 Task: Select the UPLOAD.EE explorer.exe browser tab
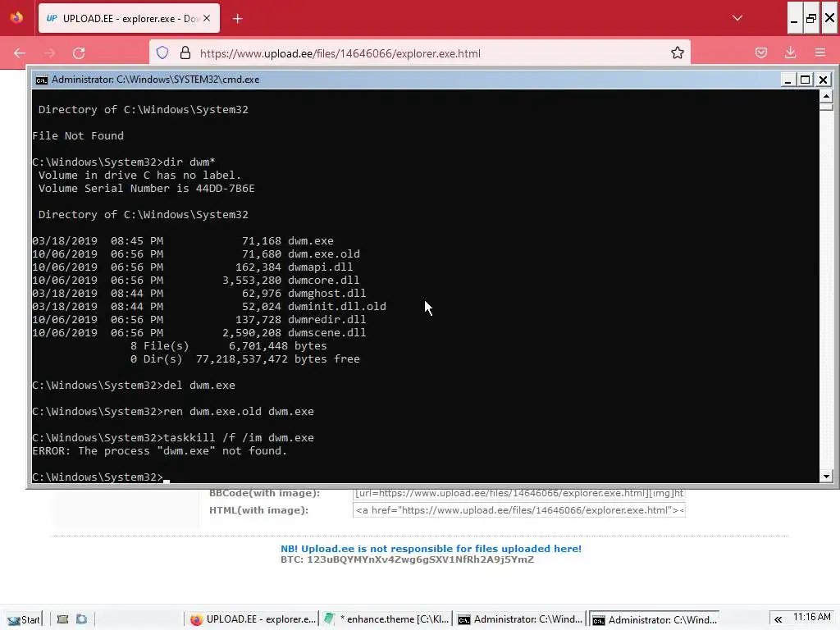[129, 18]
